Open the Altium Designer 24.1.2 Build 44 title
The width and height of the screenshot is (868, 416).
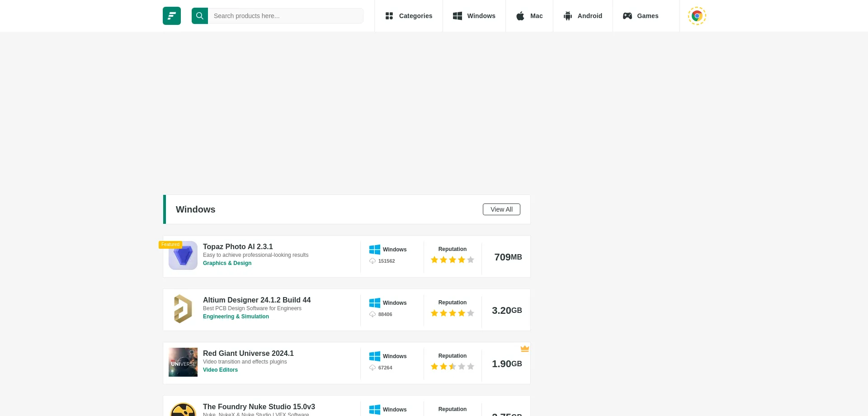point(257,300)
